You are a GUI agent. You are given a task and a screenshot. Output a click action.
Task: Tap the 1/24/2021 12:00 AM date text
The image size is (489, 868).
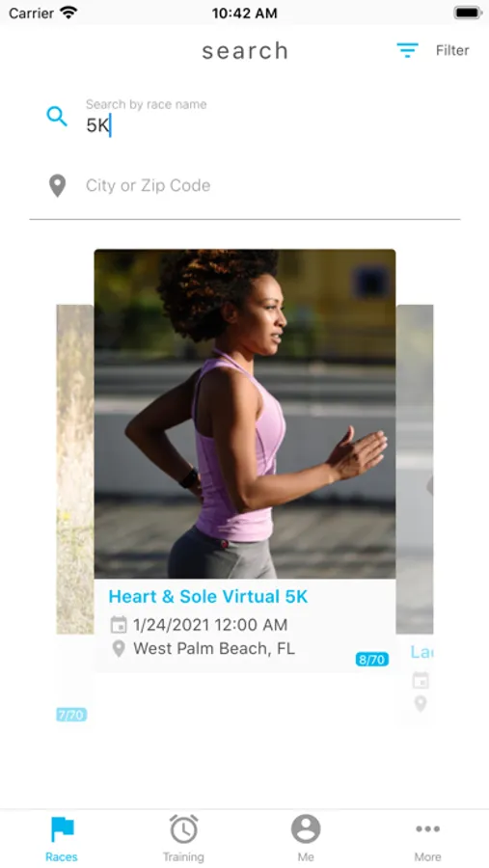(x=210, y=625)
